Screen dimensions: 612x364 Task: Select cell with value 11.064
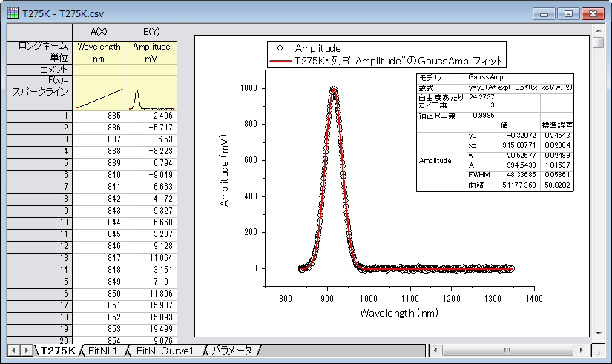(151, 258)
